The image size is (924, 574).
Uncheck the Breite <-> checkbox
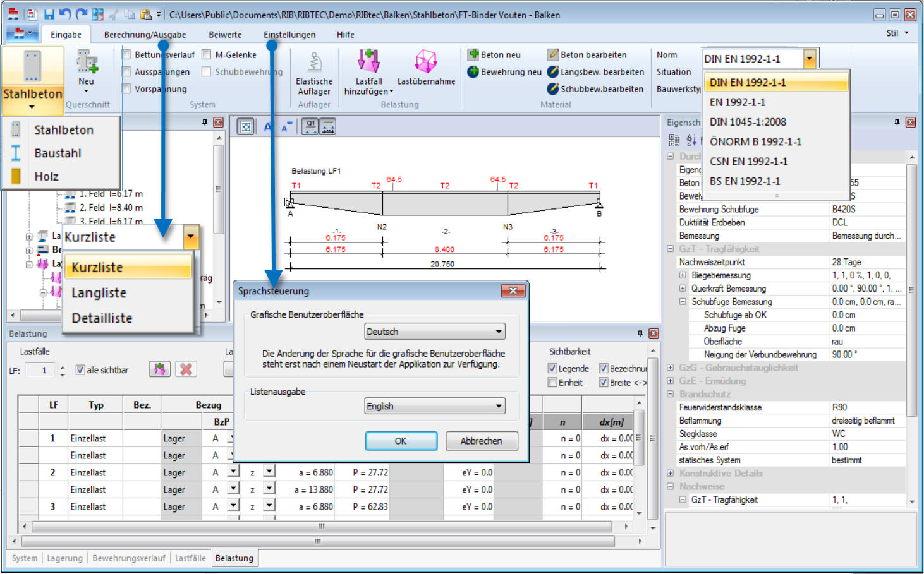[x=604, y=382]
